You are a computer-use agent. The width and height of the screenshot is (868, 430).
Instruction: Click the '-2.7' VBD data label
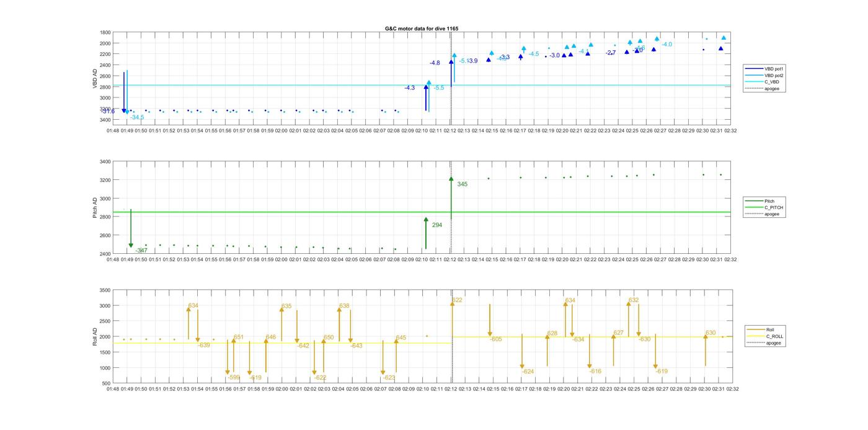611,53
